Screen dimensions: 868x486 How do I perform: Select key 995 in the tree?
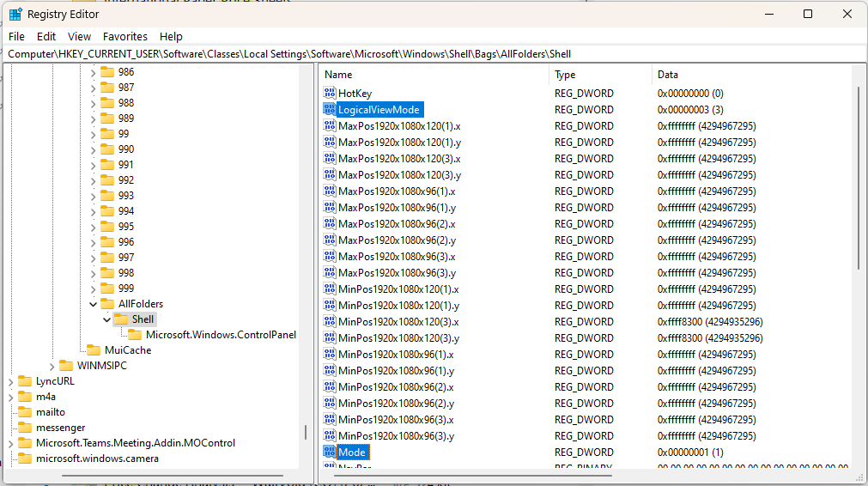point(125,227)
